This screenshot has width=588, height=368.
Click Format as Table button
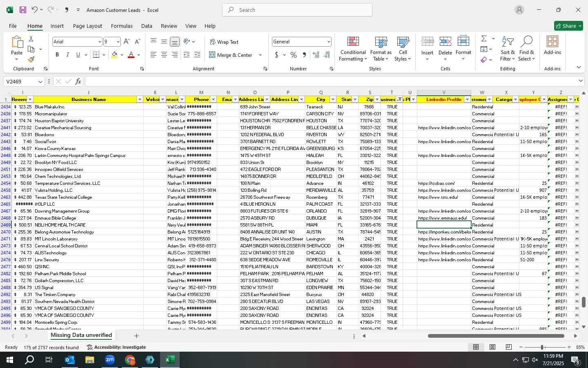(x=381, y=49)
